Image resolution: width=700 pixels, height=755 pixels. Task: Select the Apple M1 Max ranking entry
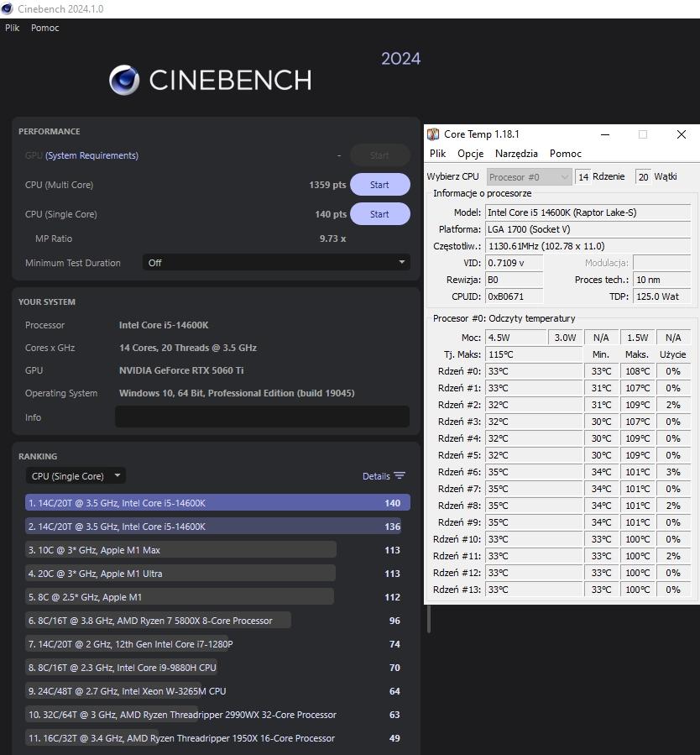pos(180,550)
